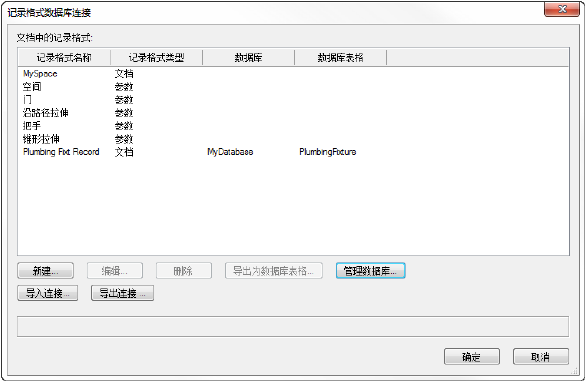Click the 导出连接... button

(122, 293)
